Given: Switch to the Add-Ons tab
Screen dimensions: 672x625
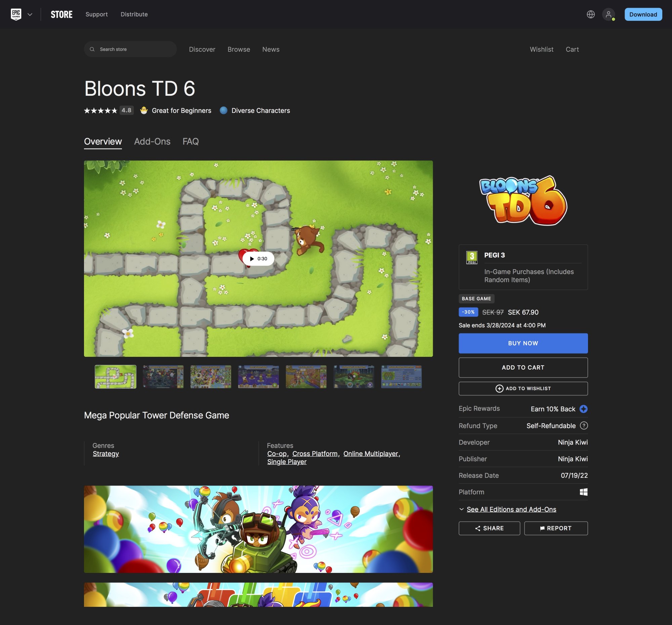Looking at the screenshot, I should 152,141.
